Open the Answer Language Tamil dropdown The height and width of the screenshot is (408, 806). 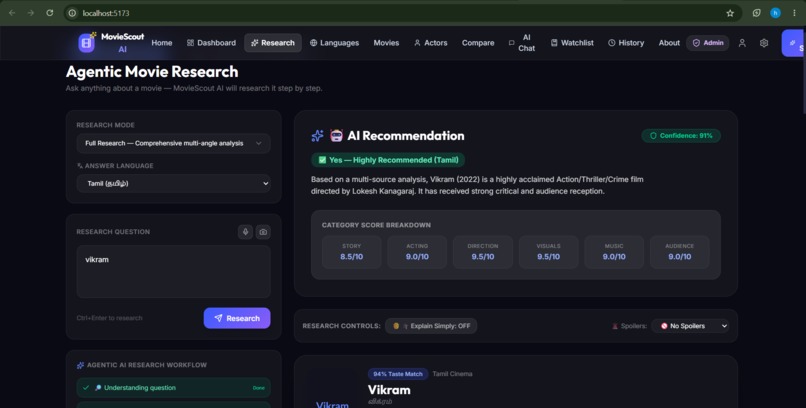click(173, 183)
